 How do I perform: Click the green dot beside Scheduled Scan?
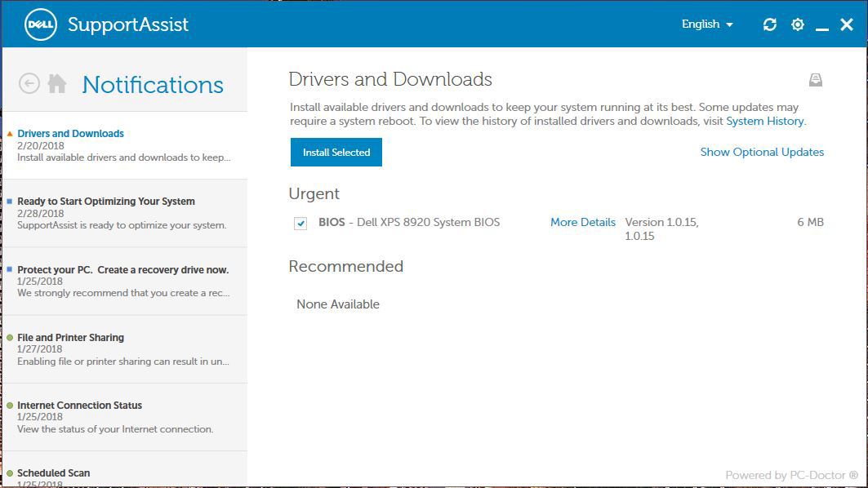(x=10, y=473)
